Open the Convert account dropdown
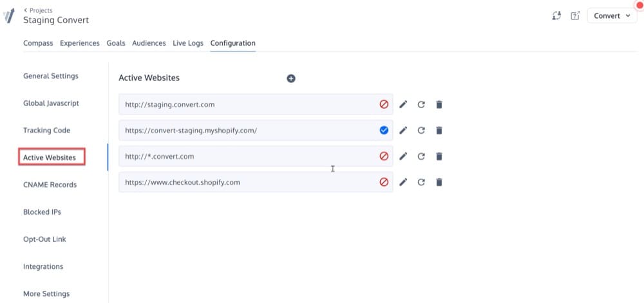Image resolution: width=644 pixels, height=303 pixels. coord(612,16)
